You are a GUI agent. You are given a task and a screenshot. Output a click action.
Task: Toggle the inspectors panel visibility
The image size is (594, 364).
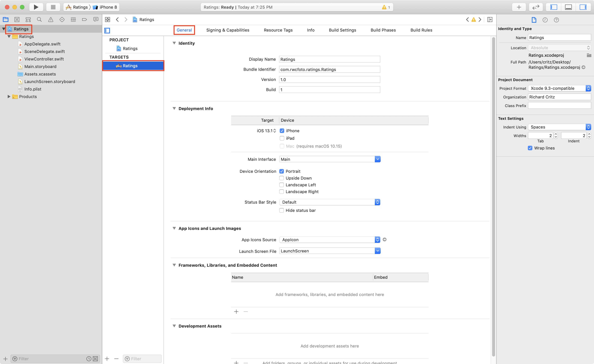pyautogui.click(x=583, y=7)
